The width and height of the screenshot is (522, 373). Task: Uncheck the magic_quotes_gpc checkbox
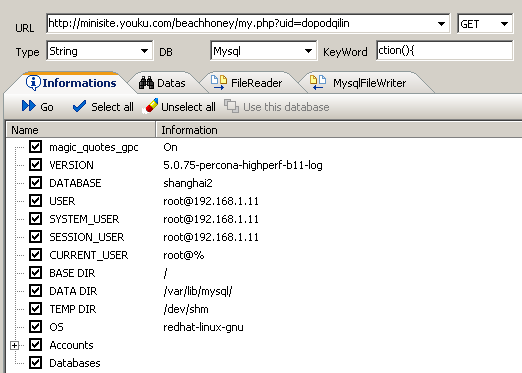click(35, 147)
